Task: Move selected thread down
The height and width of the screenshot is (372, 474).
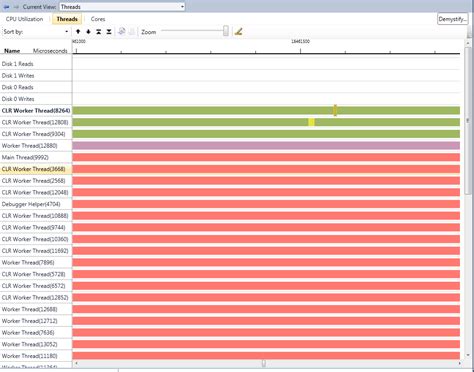Action: tap(88, 32)
